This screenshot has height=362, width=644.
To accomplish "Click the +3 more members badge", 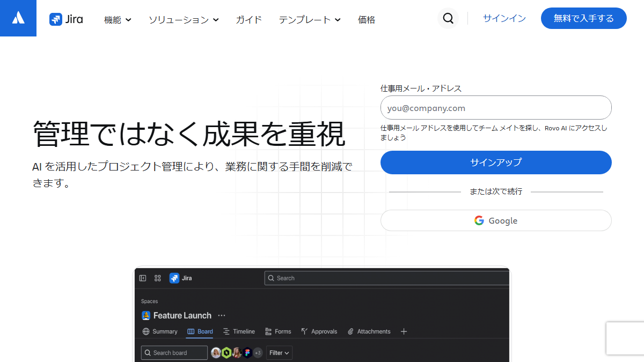I will pos(258,352).
